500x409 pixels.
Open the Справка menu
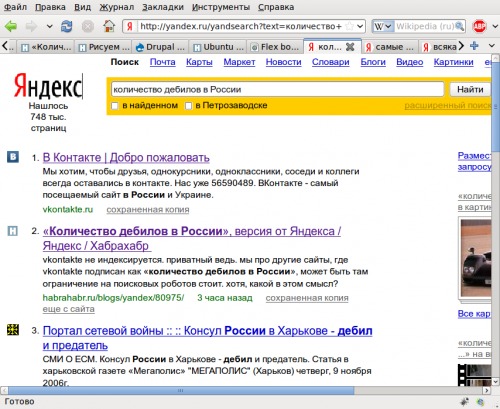coord(276,7)
